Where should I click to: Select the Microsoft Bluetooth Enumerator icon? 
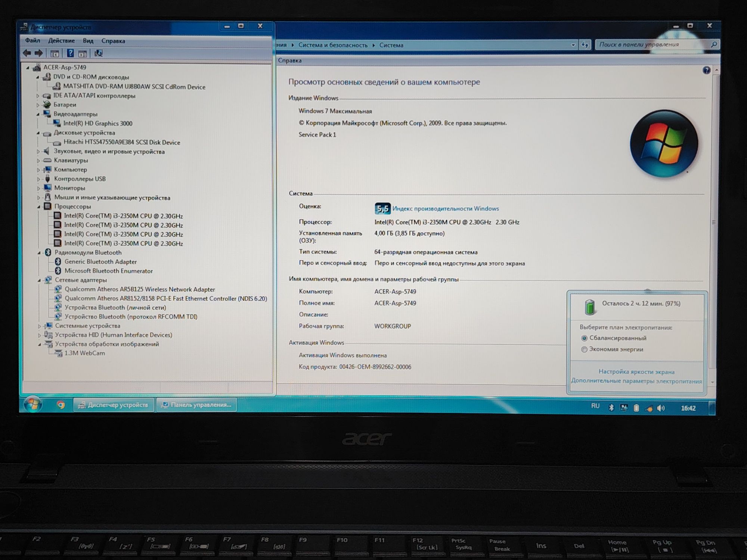[x=58, y=271]
